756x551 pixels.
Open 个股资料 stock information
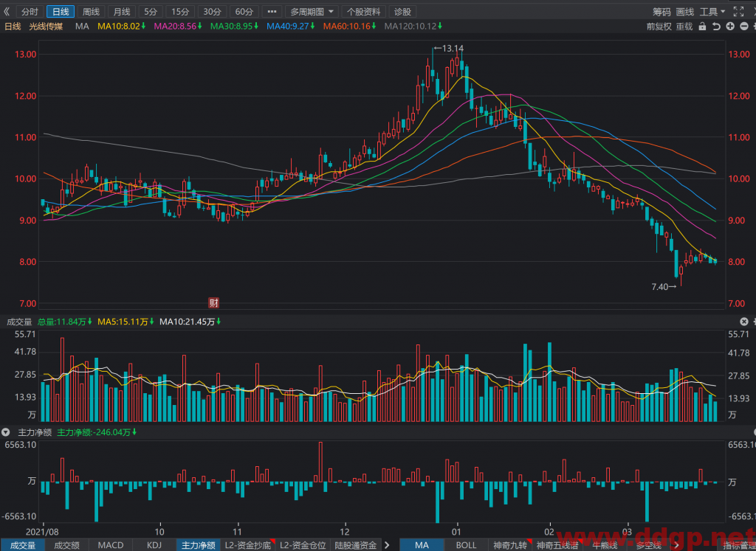[x=363, y=12]
